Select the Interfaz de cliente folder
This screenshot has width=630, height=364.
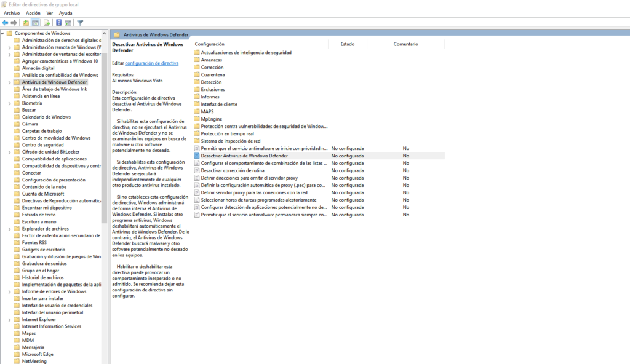click(219, 104)
